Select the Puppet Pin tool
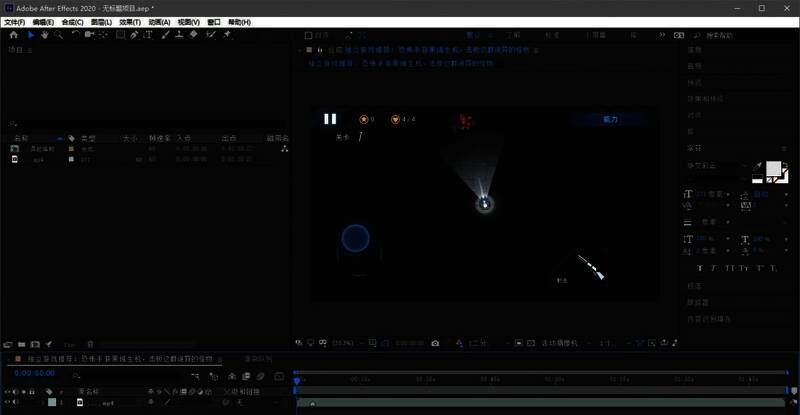The height and width of the screenshot is (415, 800). 227,34
